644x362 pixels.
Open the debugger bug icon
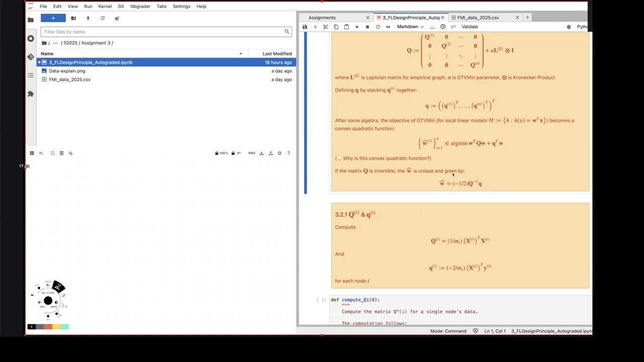coord(569,27)
